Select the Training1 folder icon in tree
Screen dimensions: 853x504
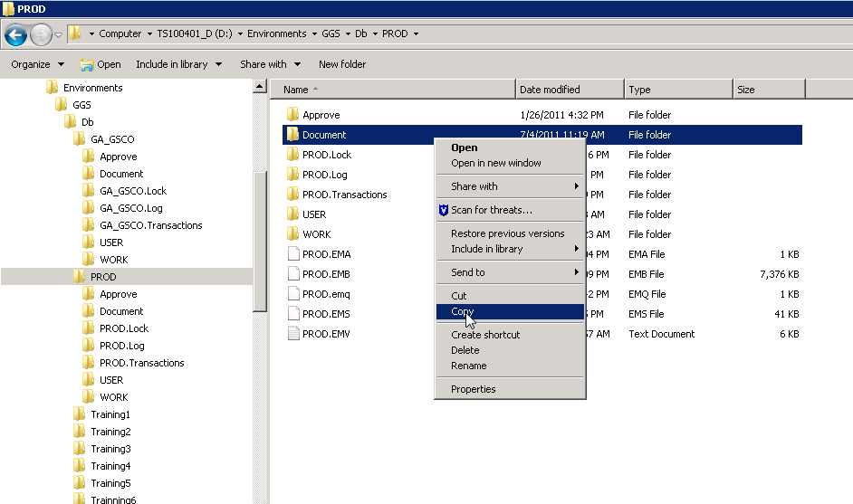(80, 414)
